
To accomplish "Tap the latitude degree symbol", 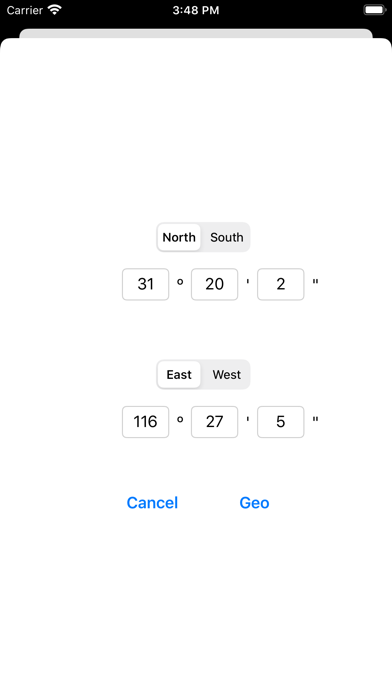I will pyautogui.click(x=180, y=281).
